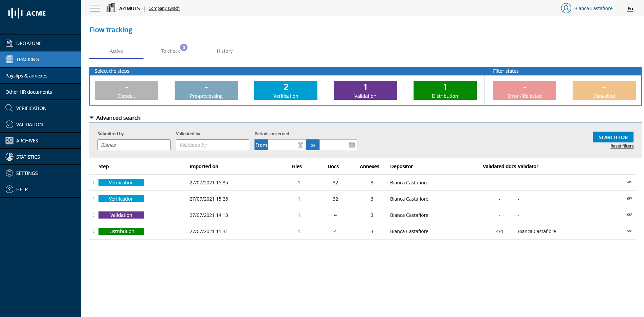The image size is (644, 317).
Task: Expand the first Verification row
Action: pyautogui.click(x=93, y=182)
